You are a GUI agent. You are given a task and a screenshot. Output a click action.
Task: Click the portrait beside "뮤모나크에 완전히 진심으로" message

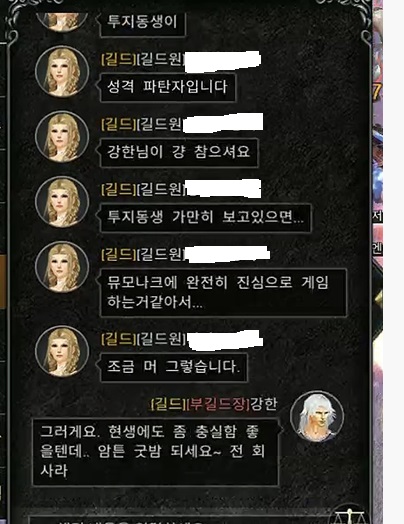tap(62, 267)
